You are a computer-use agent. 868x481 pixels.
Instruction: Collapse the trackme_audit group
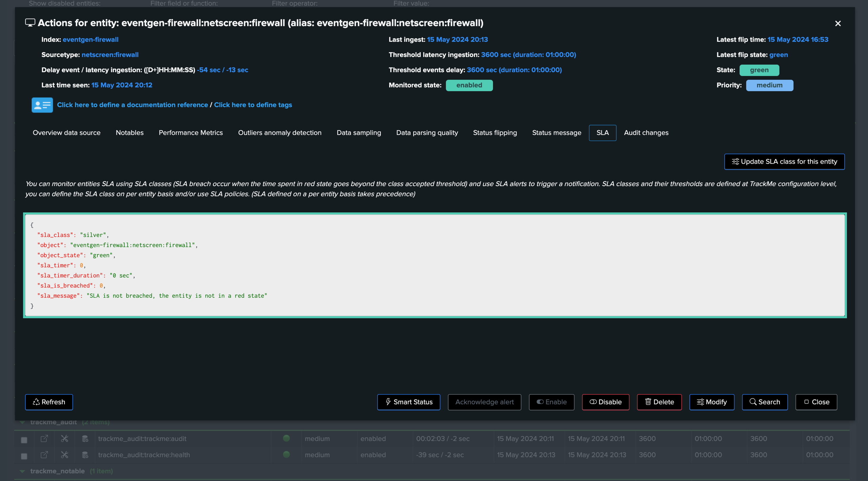coord(22,422)
